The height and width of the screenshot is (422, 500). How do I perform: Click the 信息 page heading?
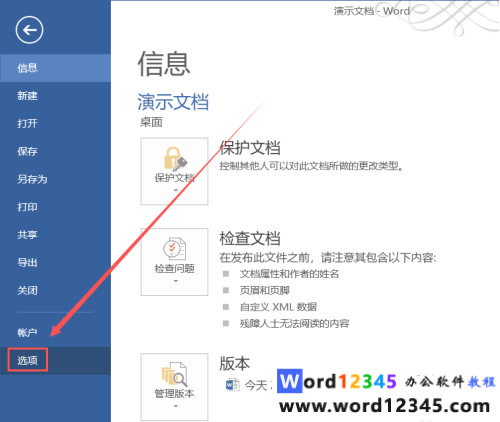164,64
